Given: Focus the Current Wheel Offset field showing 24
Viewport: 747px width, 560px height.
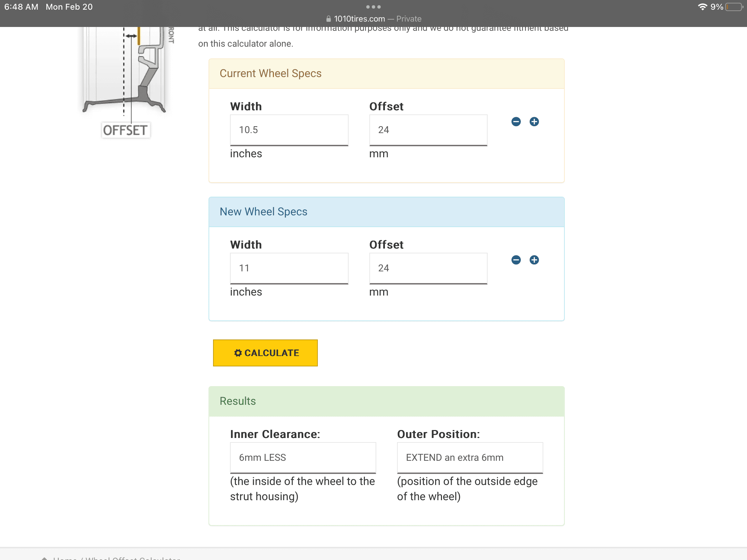Looking at the screenshot, I should click(428, 130).
